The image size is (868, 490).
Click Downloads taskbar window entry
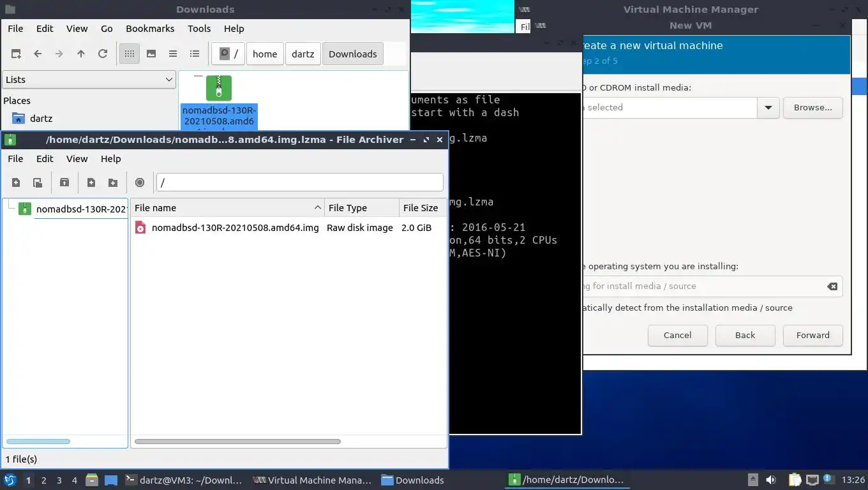pyautogui.click(x=440, y=480)
